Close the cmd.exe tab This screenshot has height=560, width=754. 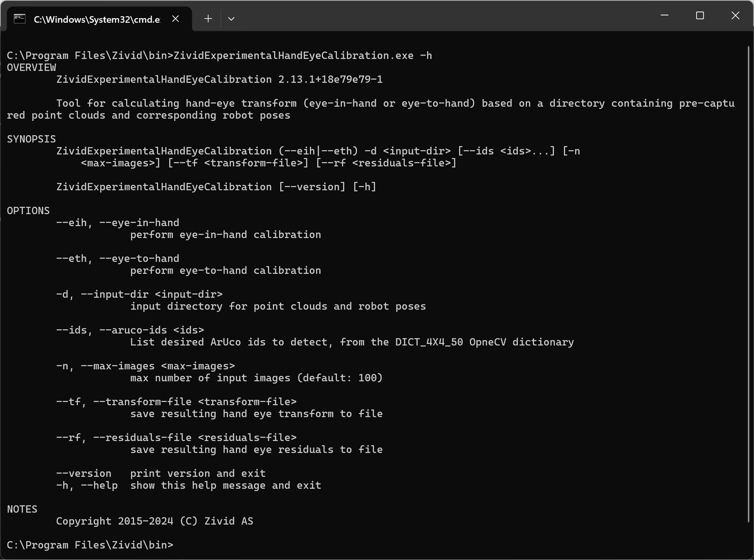pos(176,19)
